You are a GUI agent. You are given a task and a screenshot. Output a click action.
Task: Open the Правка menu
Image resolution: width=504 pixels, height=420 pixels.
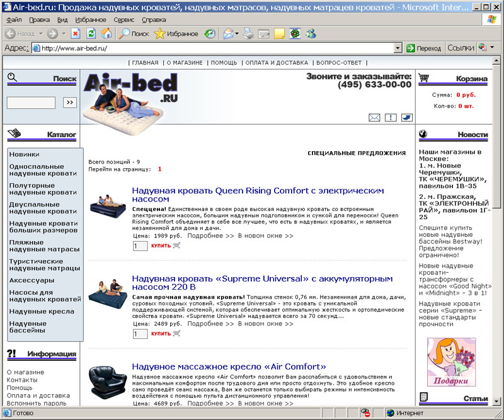[x=40, y=20]
